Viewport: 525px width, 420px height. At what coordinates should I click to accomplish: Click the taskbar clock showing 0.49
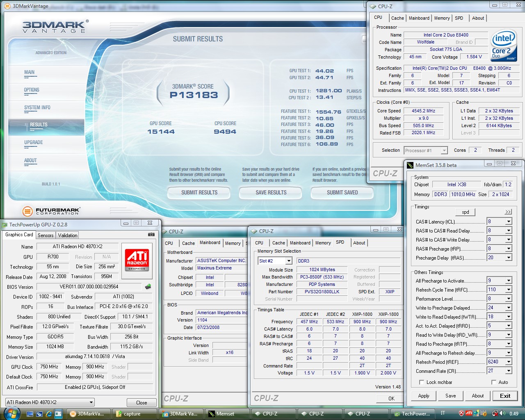tap(514, 413)
